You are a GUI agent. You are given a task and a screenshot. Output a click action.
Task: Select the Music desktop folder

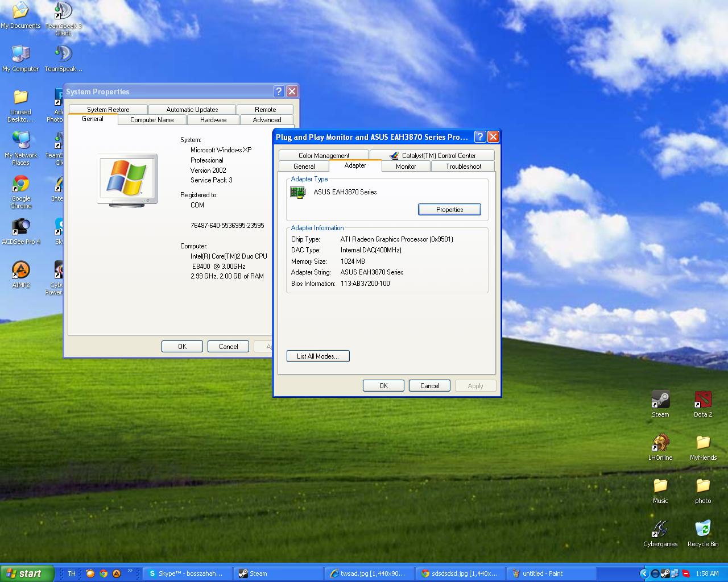[660, 490]
